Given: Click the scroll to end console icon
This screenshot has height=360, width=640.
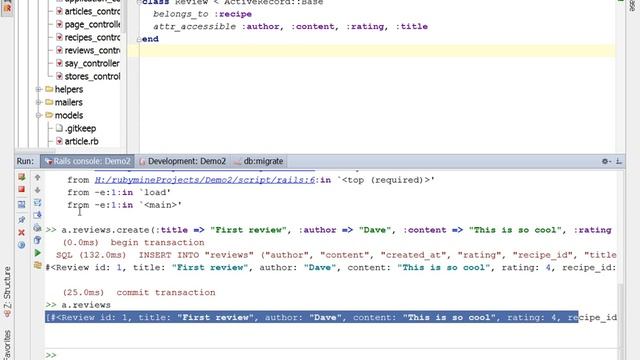Looking at the screenshot, I should 38,215.
